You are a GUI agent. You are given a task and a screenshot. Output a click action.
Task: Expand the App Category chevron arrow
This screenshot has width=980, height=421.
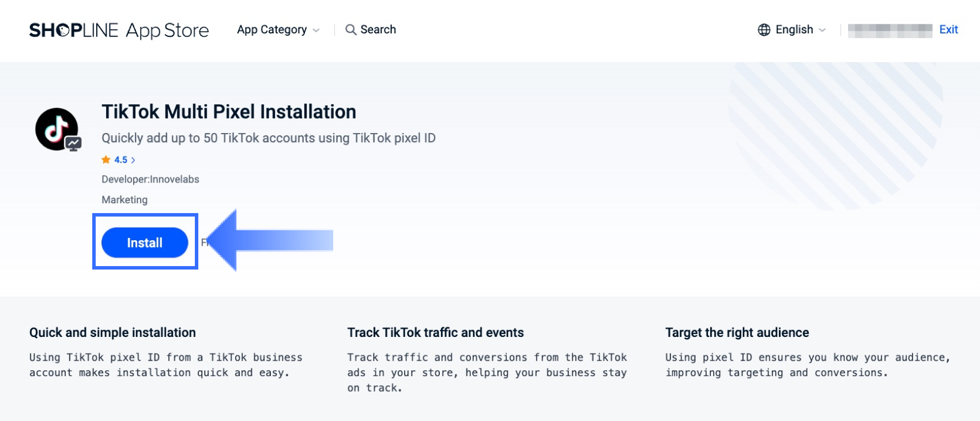point(316,31)
